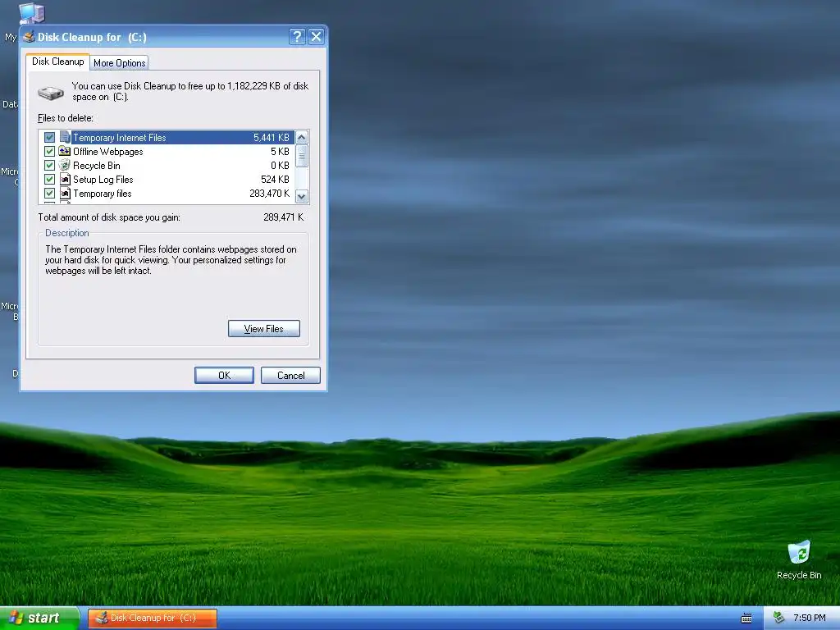The image size is (840, 630).
Task: Select the Disk Cleanup tab
Action: [58, 62]
